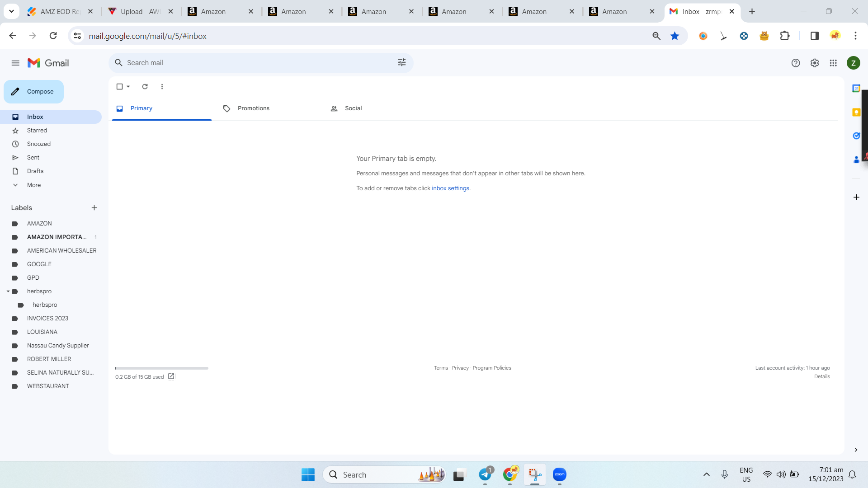Screen dimensions: 868x488
Task: Create new label with plus icon
Action: pyautogui.click(x=94, y=208)
